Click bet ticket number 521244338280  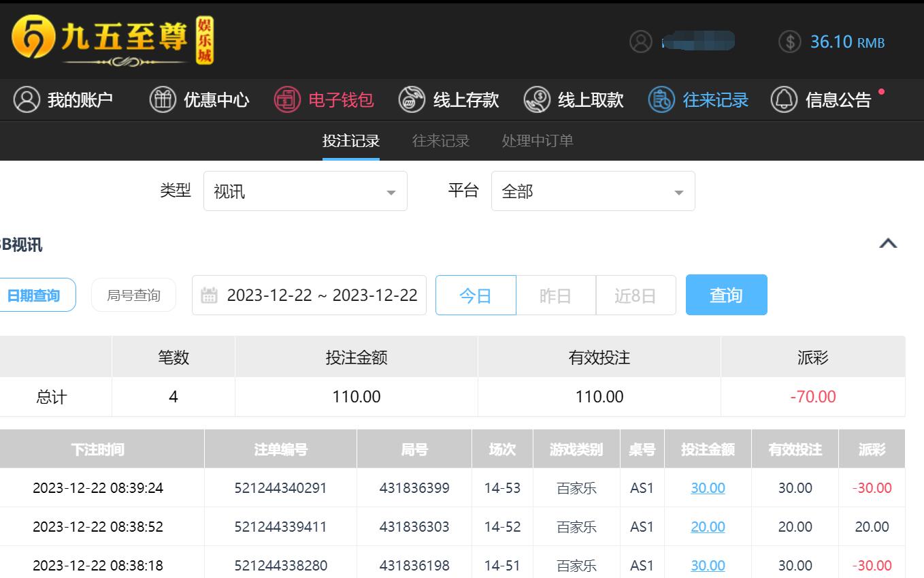(x=280, y=566)
